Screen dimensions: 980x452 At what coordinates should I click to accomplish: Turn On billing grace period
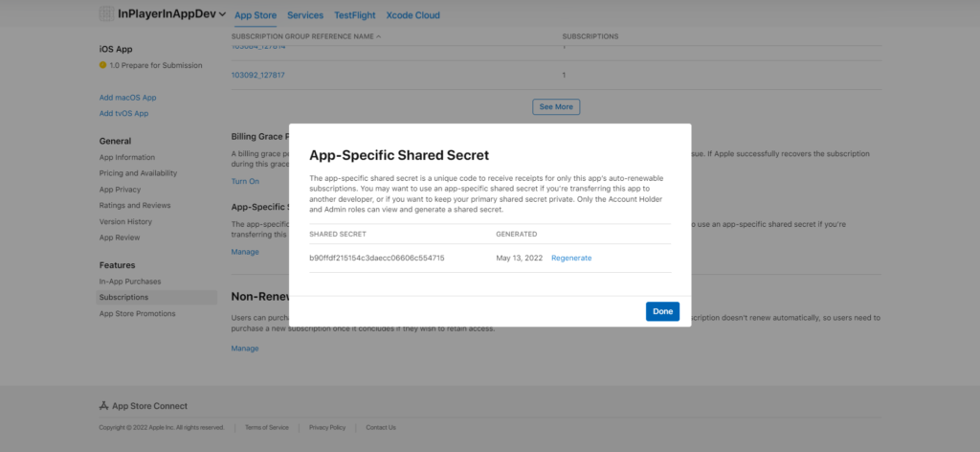(x=245, y=181)
